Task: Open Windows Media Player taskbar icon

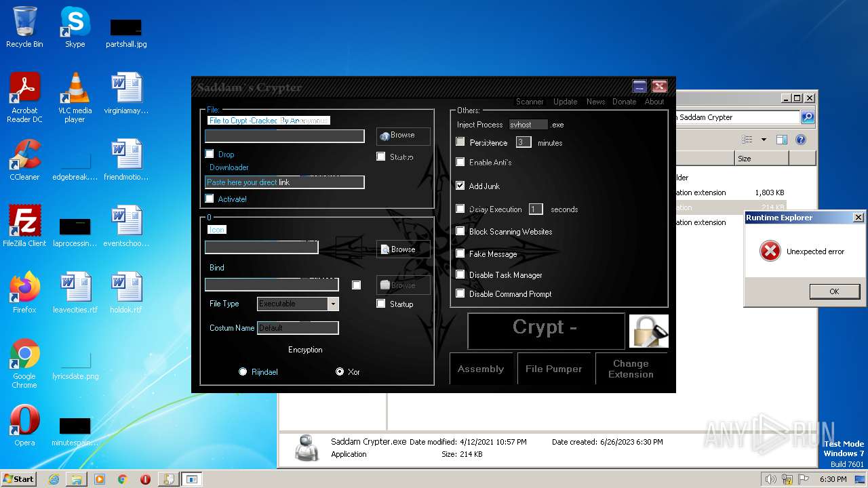Action: pos(100,479)
